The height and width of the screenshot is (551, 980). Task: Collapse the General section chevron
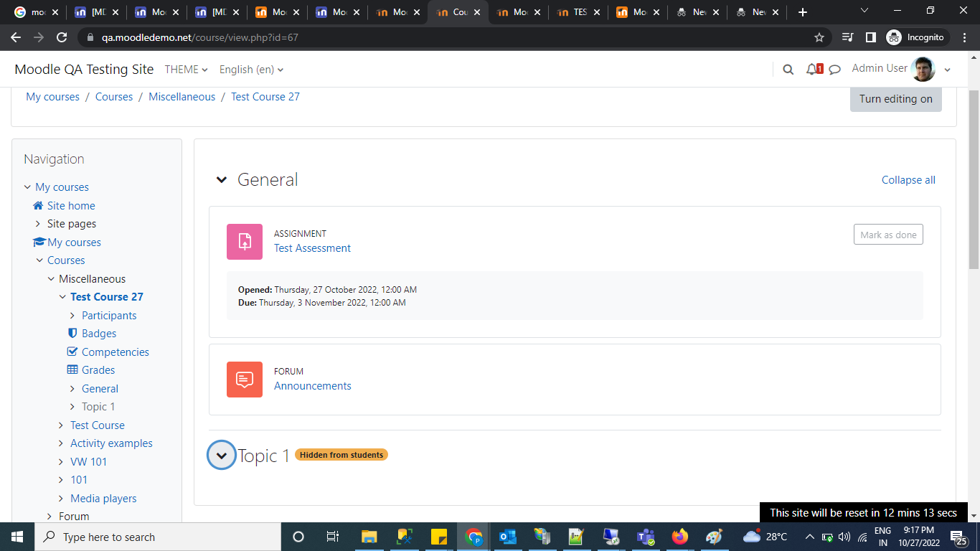pyautogui.click(x=222, y=180)
